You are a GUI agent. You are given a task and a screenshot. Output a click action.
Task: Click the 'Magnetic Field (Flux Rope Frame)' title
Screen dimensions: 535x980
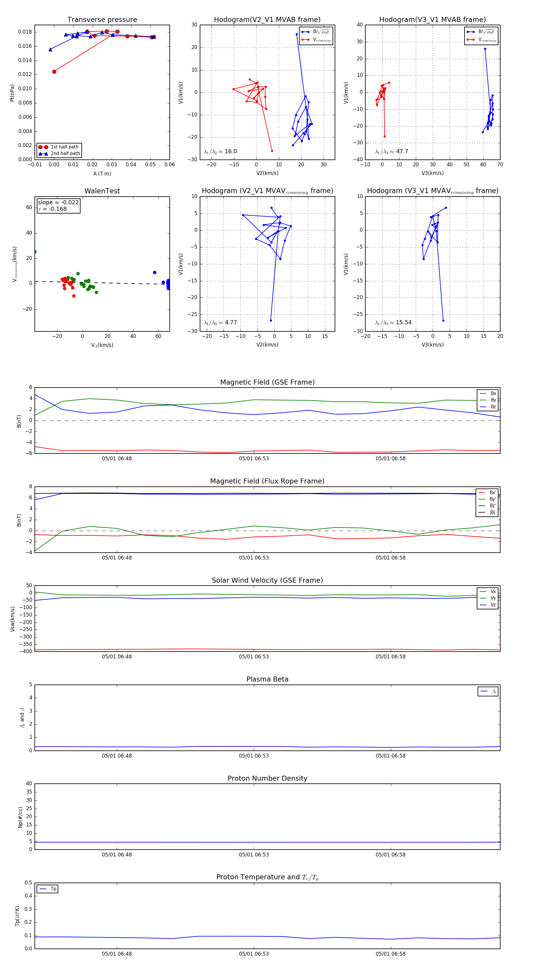[x=267, y=481]
